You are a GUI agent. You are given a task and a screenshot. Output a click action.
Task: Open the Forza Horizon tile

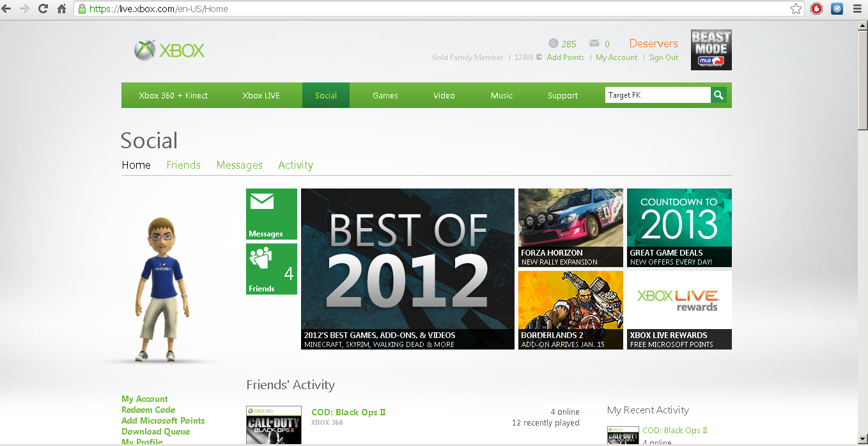tap(571, 227)
